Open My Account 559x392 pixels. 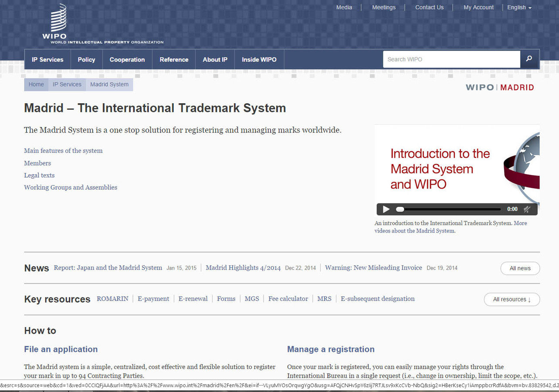(478, 7)
